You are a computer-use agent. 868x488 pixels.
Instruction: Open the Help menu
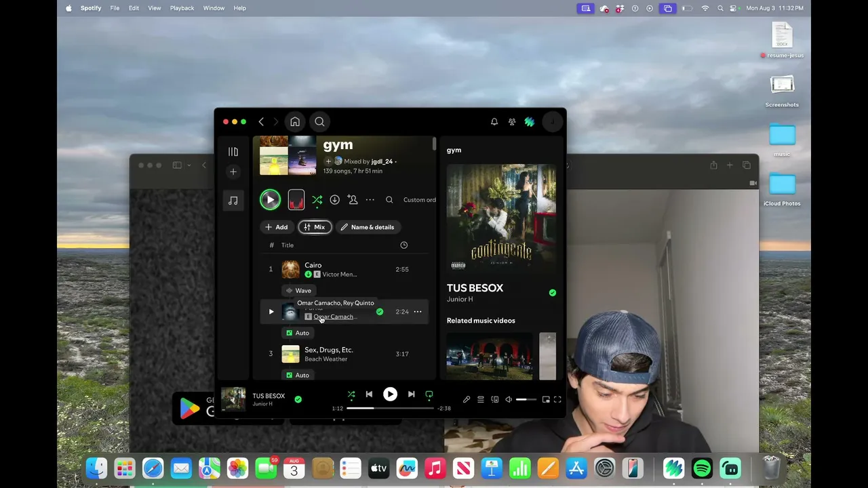pos(240,8)
